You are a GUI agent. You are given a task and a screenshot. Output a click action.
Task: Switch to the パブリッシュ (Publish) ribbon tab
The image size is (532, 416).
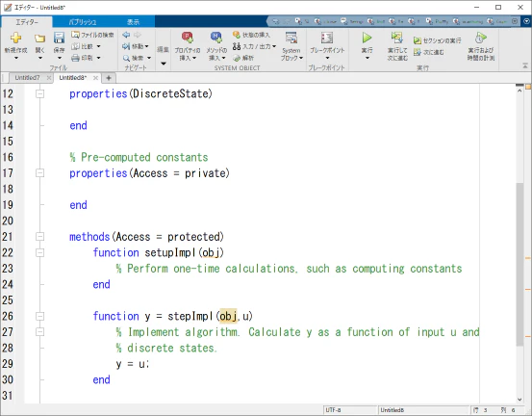[x=83, y=22]
